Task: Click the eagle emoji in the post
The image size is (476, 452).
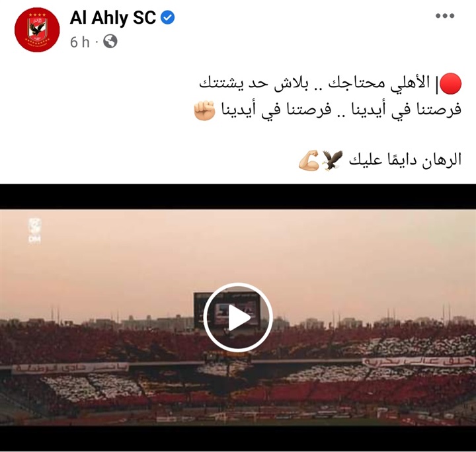Action: tap(333, 160)
